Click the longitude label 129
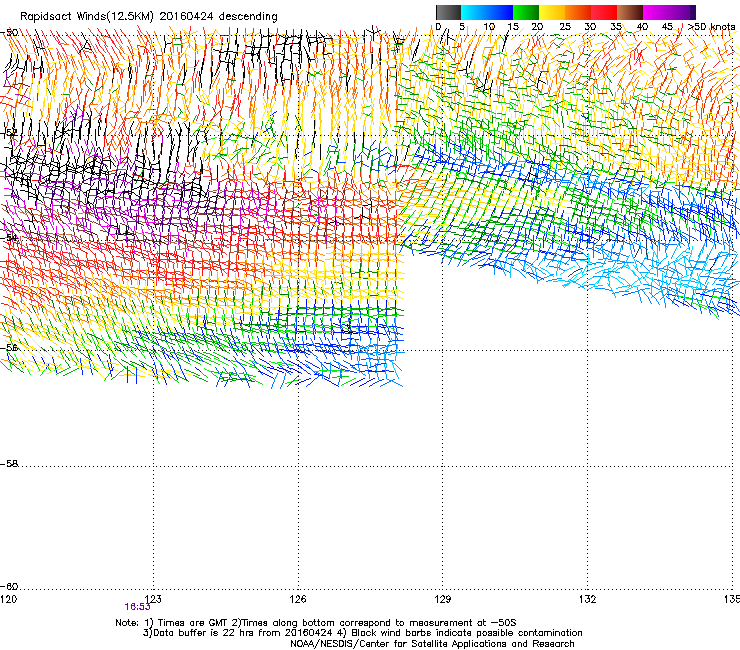The width and height of the screenshot is (740, 650). click(442, 599)
